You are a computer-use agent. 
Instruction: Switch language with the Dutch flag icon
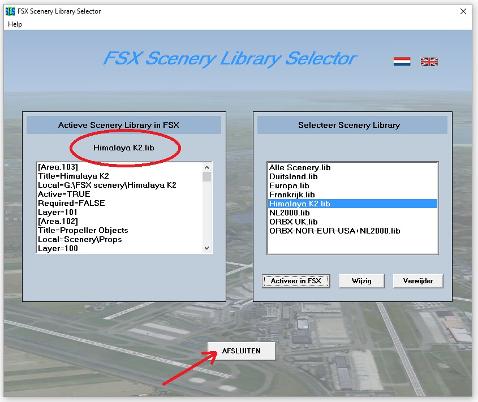(402, 62)
